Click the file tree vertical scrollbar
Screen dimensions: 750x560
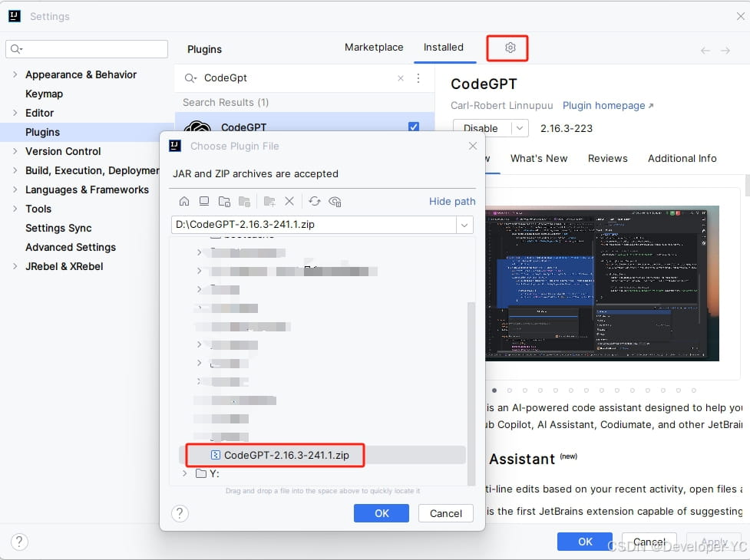pos(471,392)
